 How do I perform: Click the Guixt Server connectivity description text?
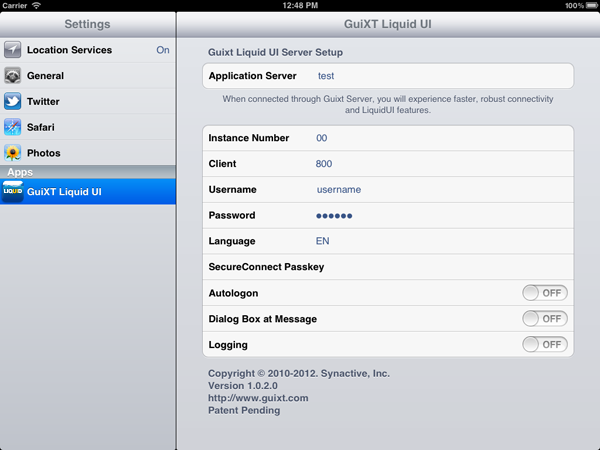pos(388,104)
